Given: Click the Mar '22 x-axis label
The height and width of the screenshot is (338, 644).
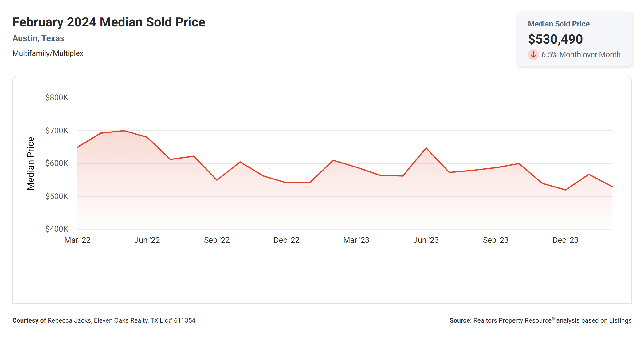Looking at the screenshot, I should tap(77, 240).
